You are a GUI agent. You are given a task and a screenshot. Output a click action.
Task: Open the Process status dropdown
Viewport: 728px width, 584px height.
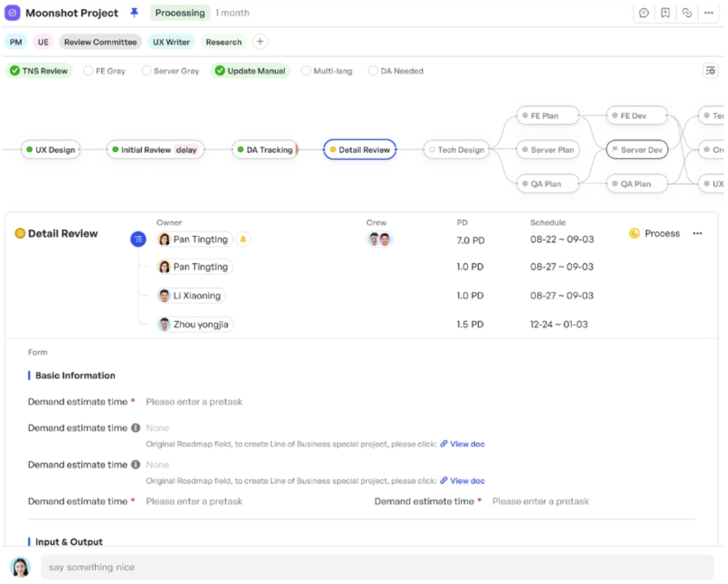pyautogui.click(x=655, y=233)
